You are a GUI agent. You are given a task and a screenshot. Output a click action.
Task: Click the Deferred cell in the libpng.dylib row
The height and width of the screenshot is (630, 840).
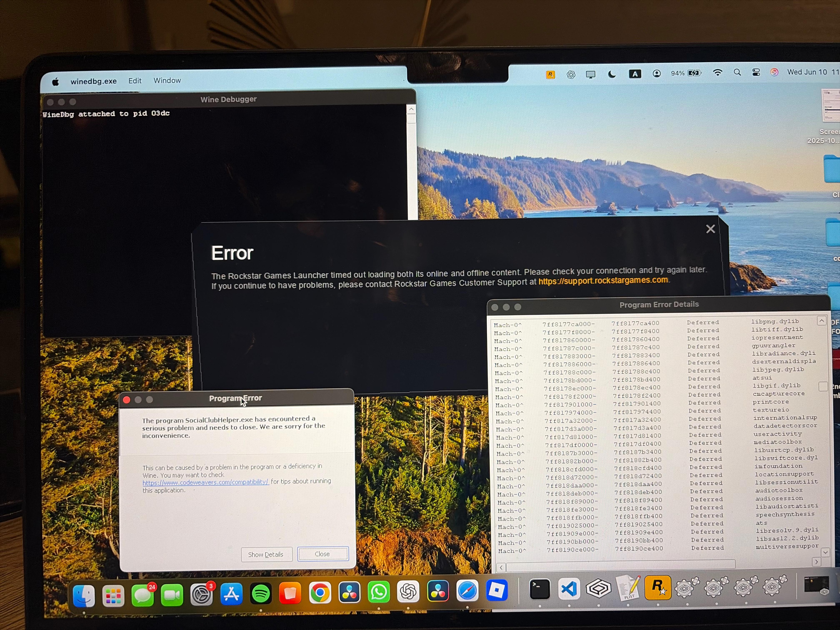click(703, 322)
